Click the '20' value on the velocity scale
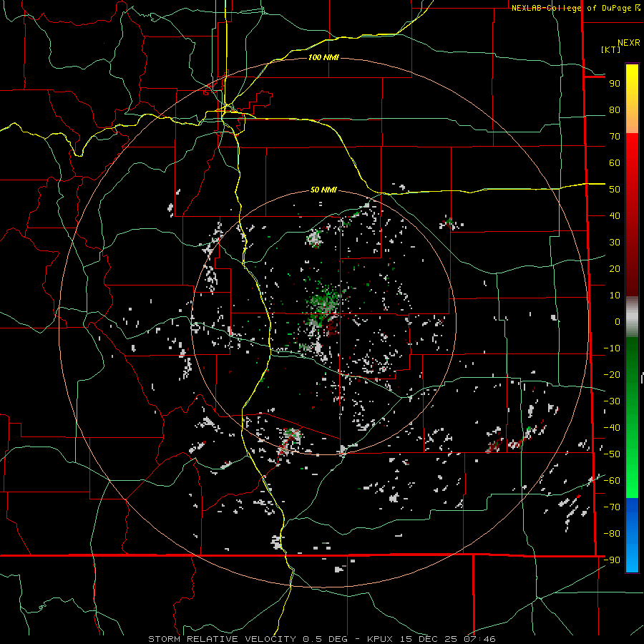This screenshot has width=644, height=644. 615,269
